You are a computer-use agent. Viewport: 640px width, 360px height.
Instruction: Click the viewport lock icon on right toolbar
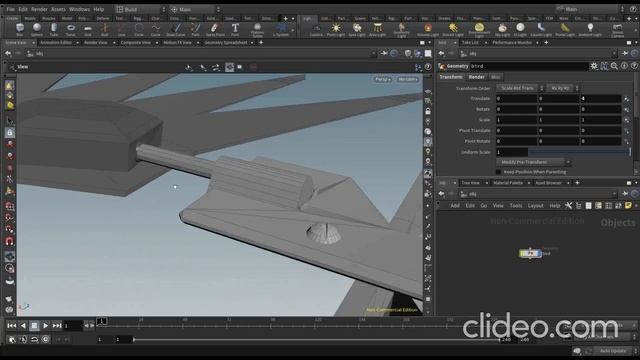(x=428, y=111)
